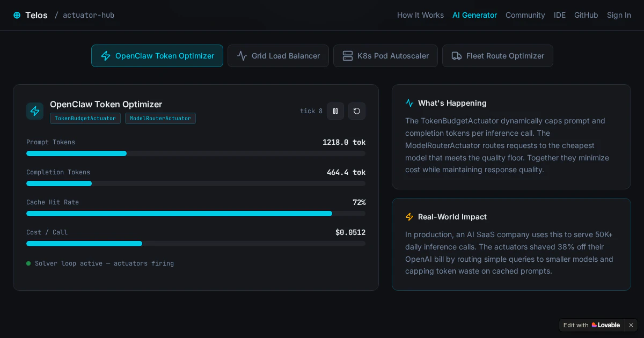
Task: Click the OpenClaw Token Optimizer card heading
Action: 106,104
